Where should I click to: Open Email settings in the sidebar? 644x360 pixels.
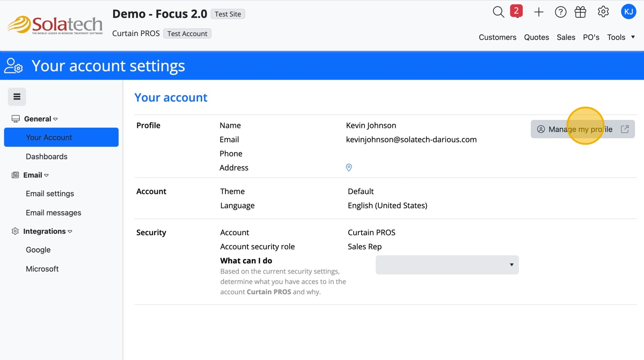coord(50,193)
